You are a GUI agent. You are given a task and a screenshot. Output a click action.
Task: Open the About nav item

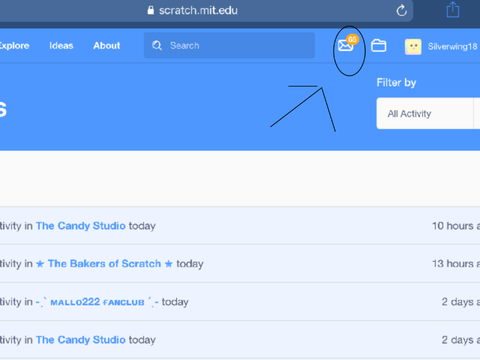coord(107,46)
